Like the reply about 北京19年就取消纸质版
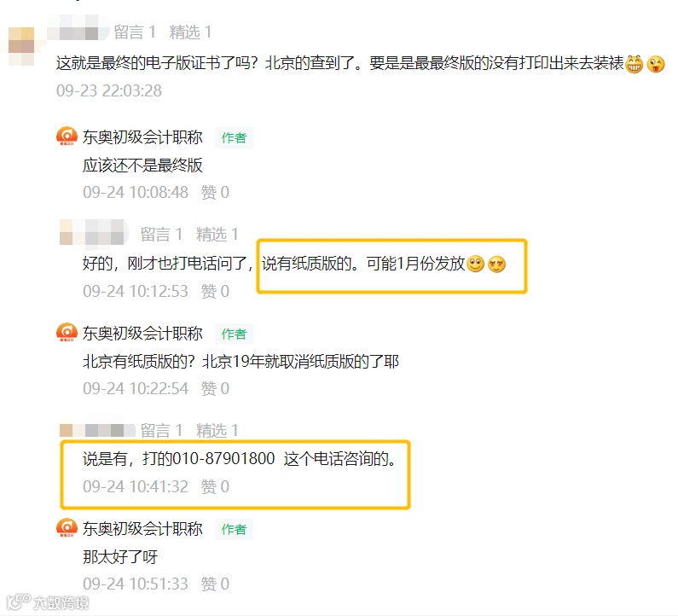Image resolution: width=678 pixels, height=616 pixels. 215,388
